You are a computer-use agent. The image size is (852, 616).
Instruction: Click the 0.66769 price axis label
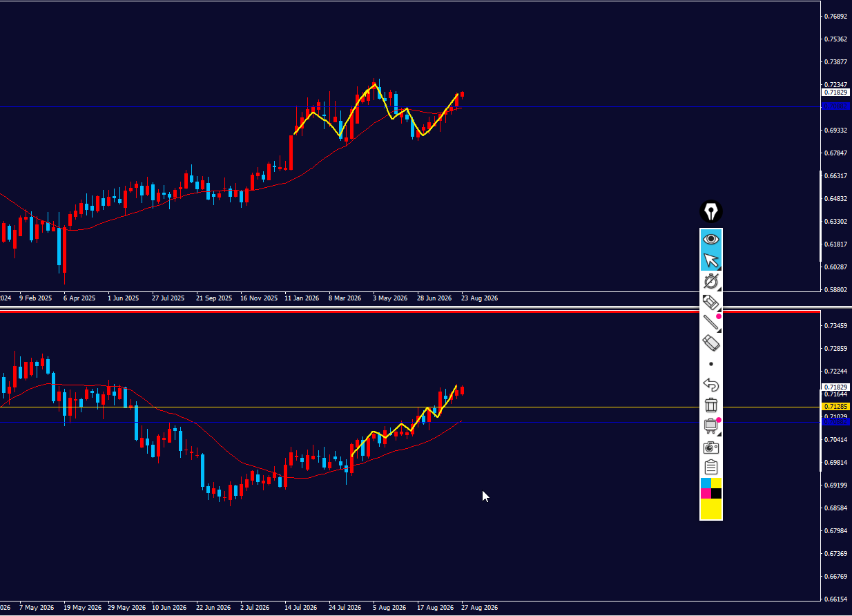tap(837, 577)
